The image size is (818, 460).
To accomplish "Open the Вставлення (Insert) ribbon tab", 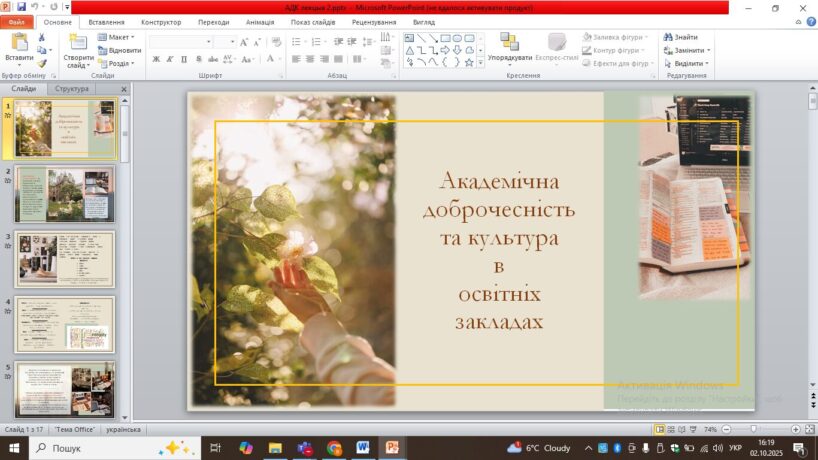I will pyautogui.click(x=107, y=21).
